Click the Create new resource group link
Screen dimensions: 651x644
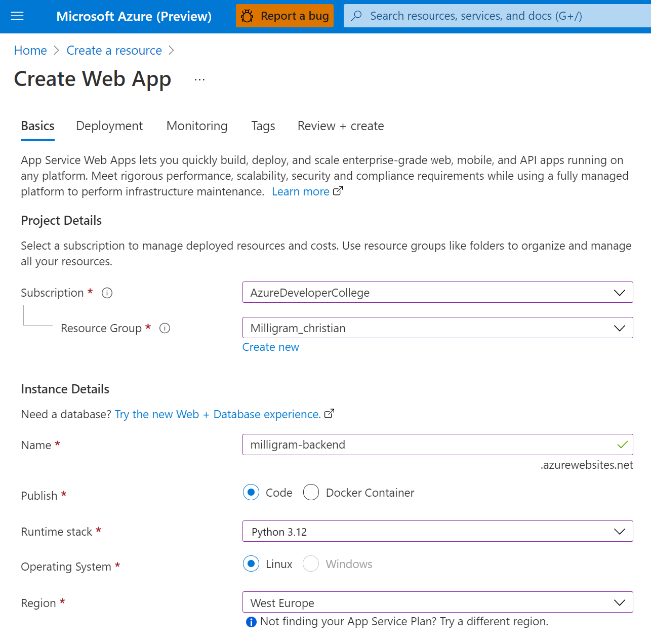pos(271,347)
